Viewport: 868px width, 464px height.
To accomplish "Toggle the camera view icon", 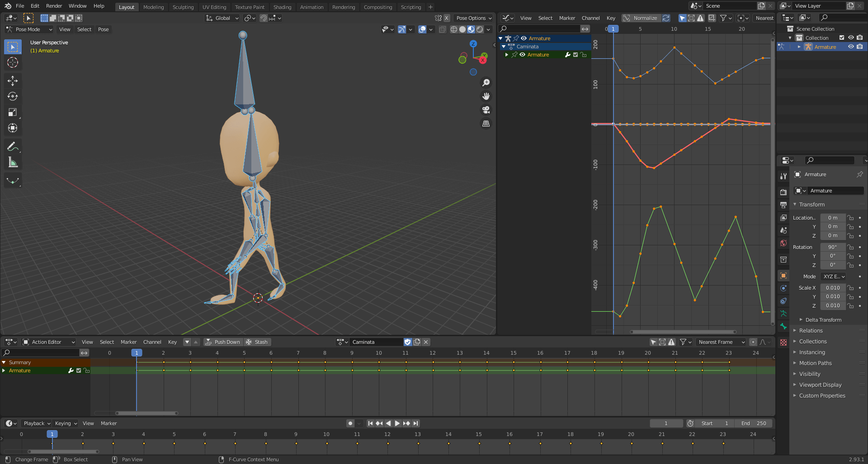I will click(486, 110).
